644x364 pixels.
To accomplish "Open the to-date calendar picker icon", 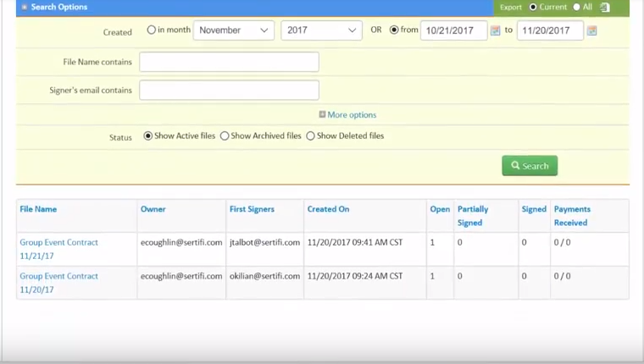I will 591,30.
